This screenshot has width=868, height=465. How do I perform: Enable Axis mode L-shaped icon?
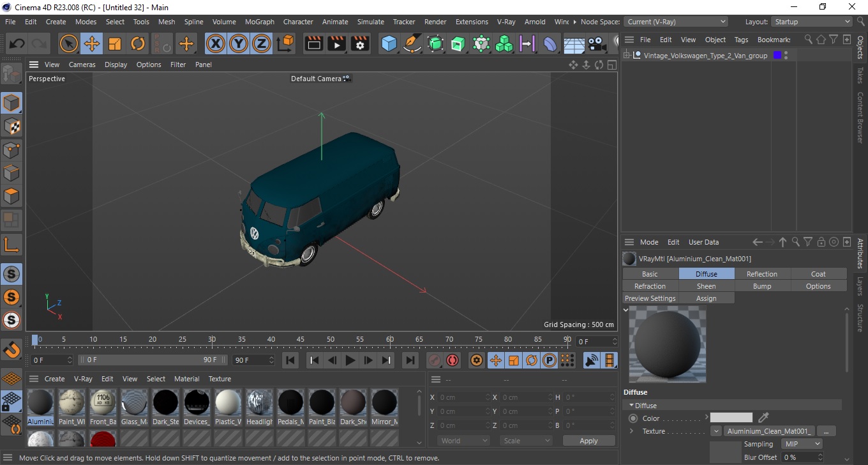tap(11, 244)
